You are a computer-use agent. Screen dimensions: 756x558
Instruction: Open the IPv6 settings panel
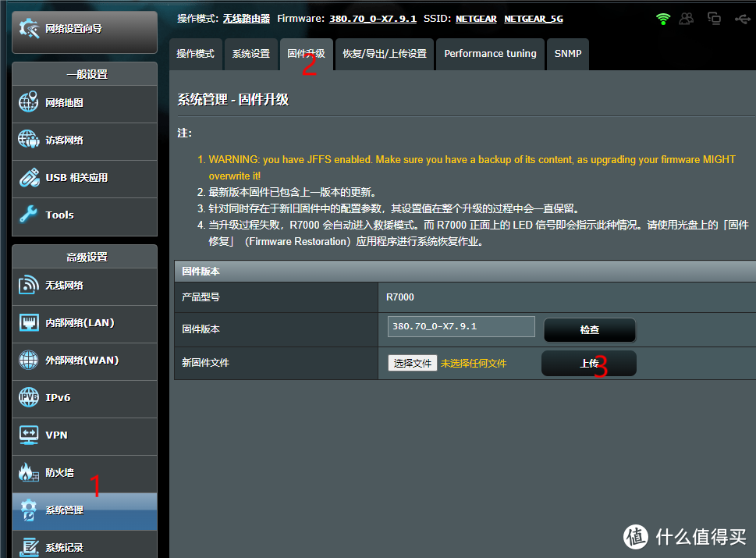click(83, 399)
